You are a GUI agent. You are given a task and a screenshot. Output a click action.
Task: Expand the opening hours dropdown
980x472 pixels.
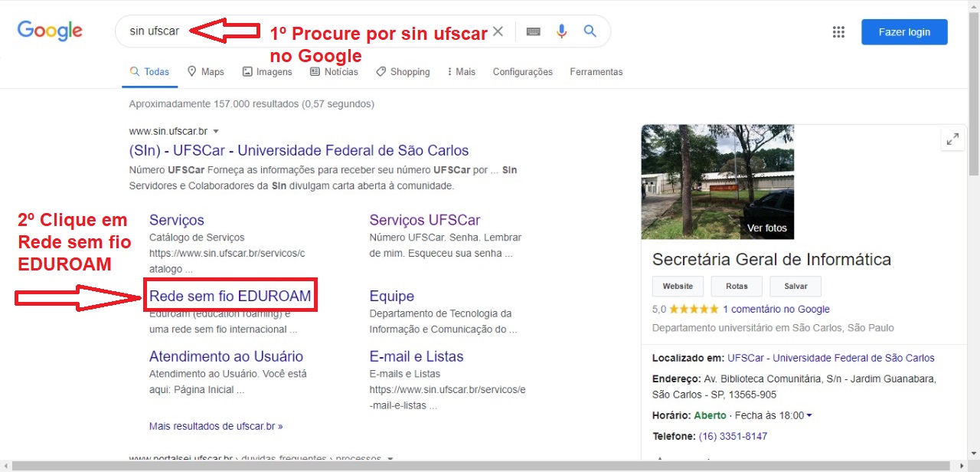pyautogui.click(x=809, y=415)
